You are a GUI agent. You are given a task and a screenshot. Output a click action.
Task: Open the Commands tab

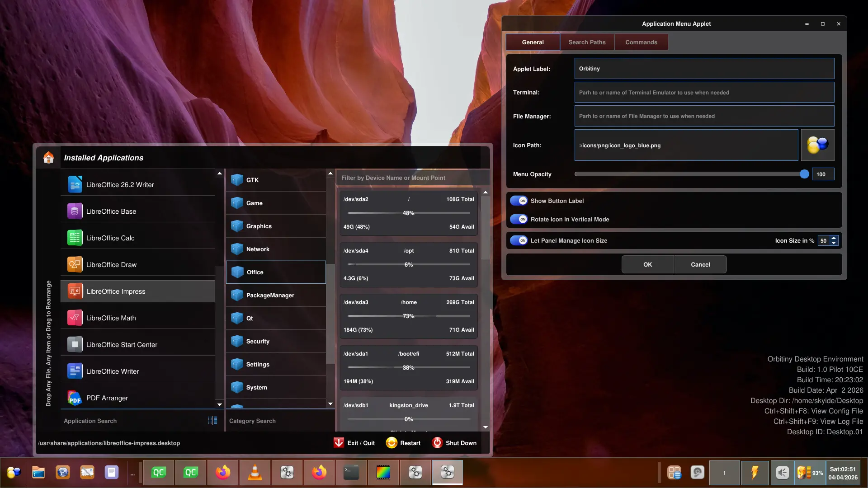[641, 42]
